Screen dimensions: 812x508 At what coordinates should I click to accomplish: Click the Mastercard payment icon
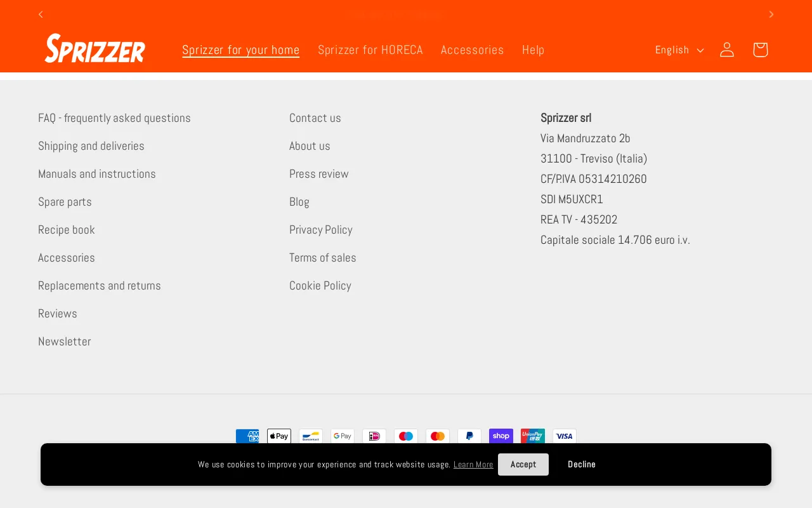tap(438, 436)
